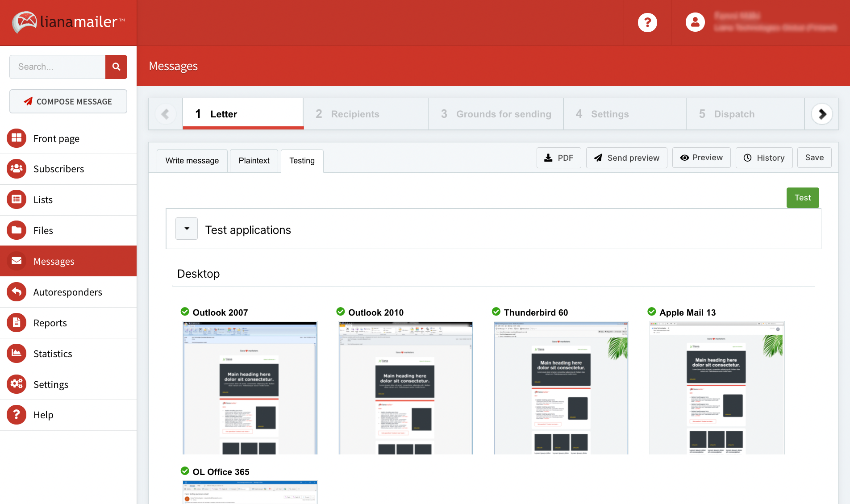Click the green Test button
Image resolution: width=850 pixels, height=504 pixels.
[x=802, y=198]
